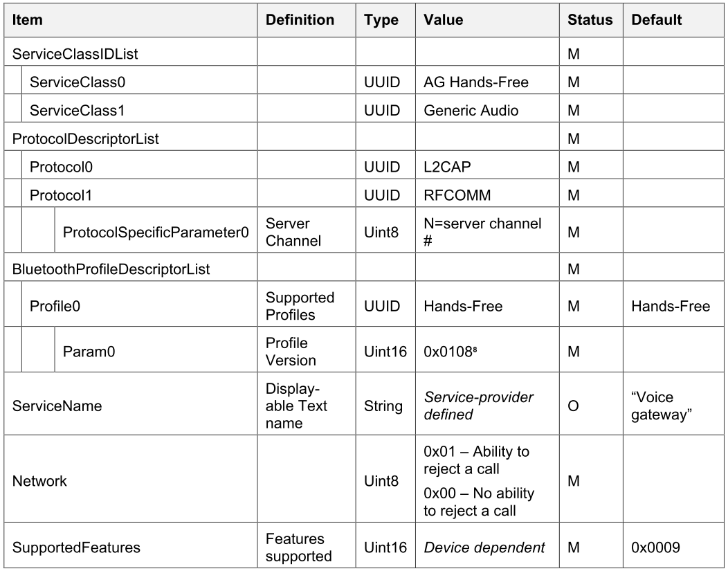Select the ProtocolSpecificParameter0 item cell

(x=156, y=233)
